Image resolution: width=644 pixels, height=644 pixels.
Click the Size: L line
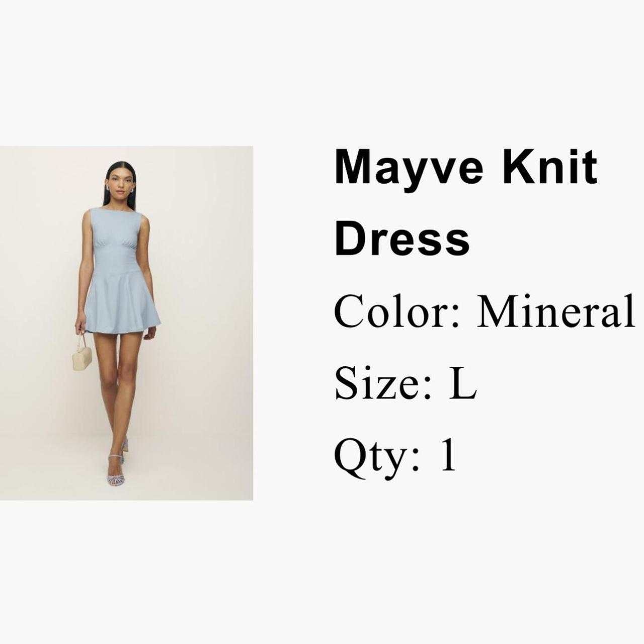point(406,383)
